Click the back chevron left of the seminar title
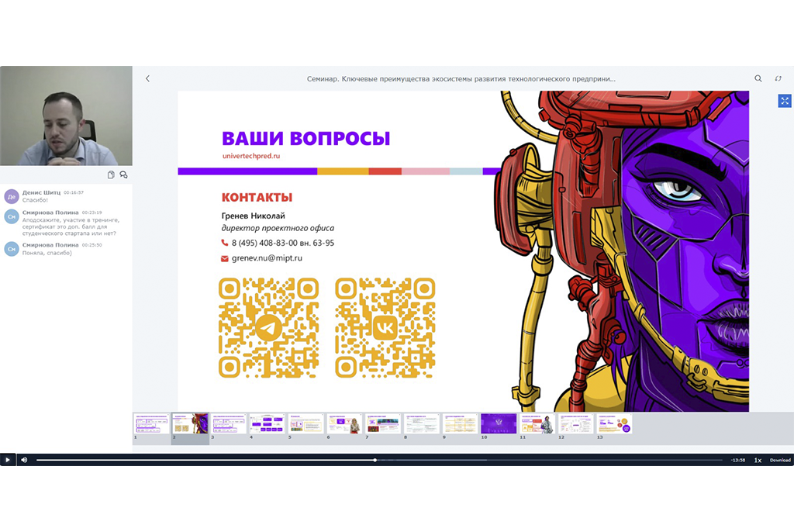The height and width of the screenshot is (532, 794). (x=147, y=78)
